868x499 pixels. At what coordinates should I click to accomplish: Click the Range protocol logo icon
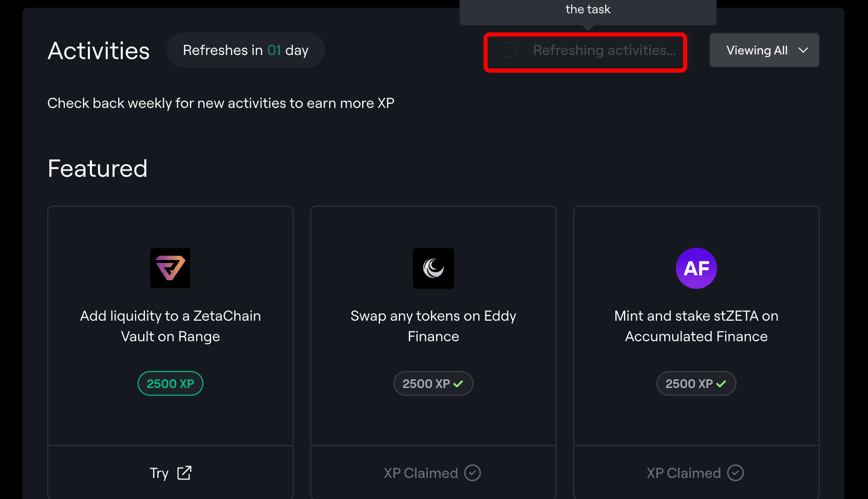[170, 268]
